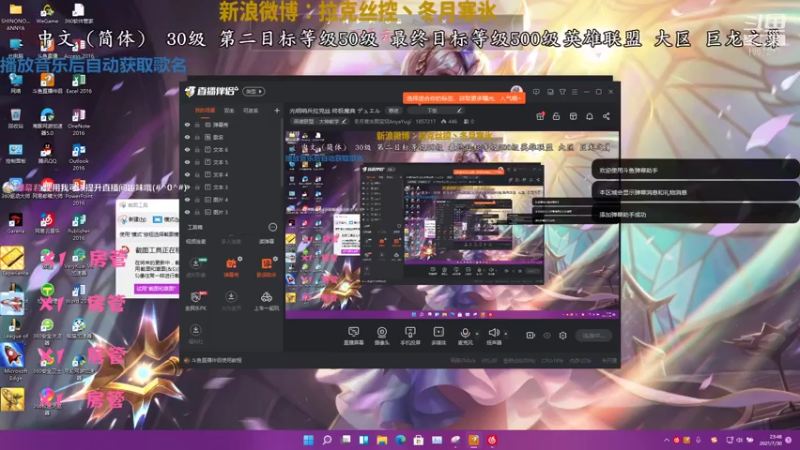Open the hamburger menu in title bar

pos(574,92)
